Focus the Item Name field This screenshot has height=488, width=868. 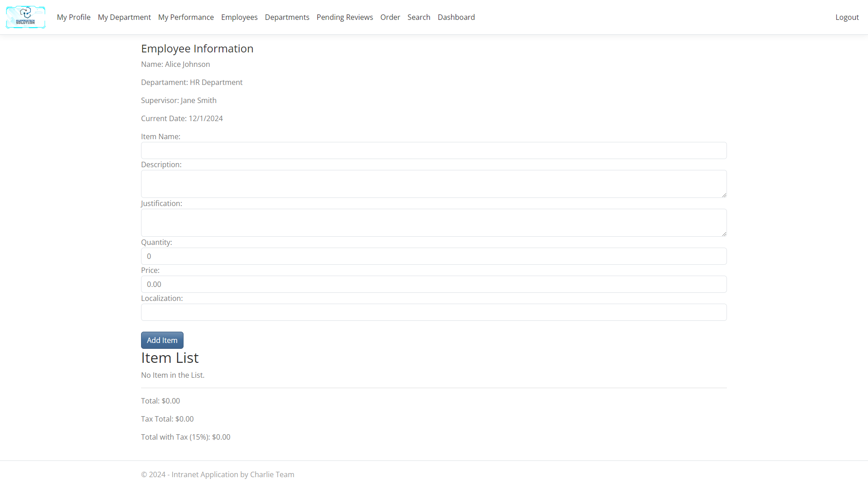434,150
